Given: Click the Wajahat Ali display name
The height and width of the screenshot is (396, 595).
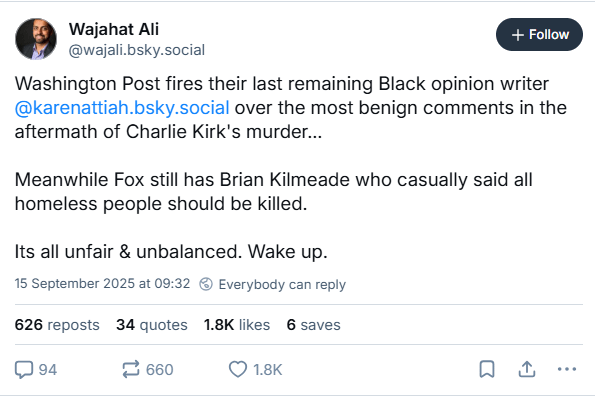Looking at the screenshot, I should 114,29.
